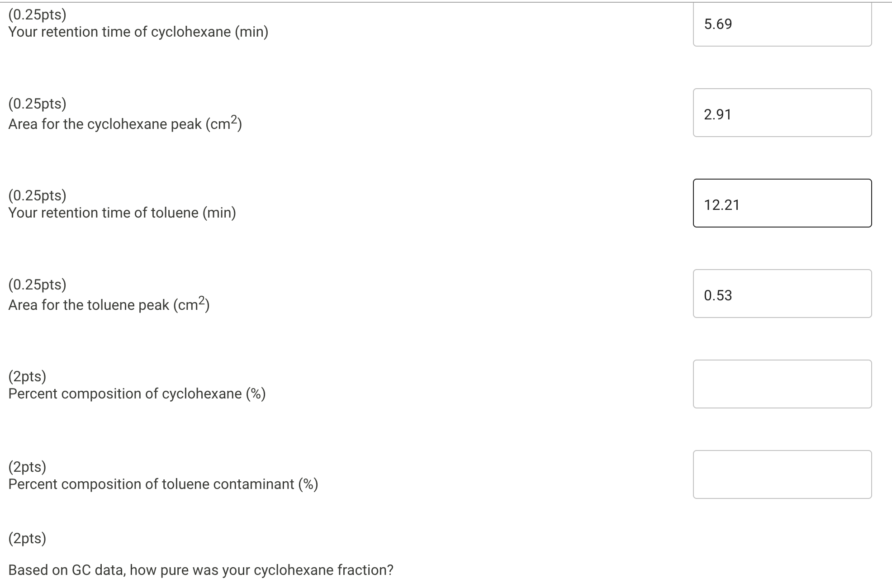Click the cyclohexane retention time question label
Screen dimensions: 892x588
tap(138, 32)
